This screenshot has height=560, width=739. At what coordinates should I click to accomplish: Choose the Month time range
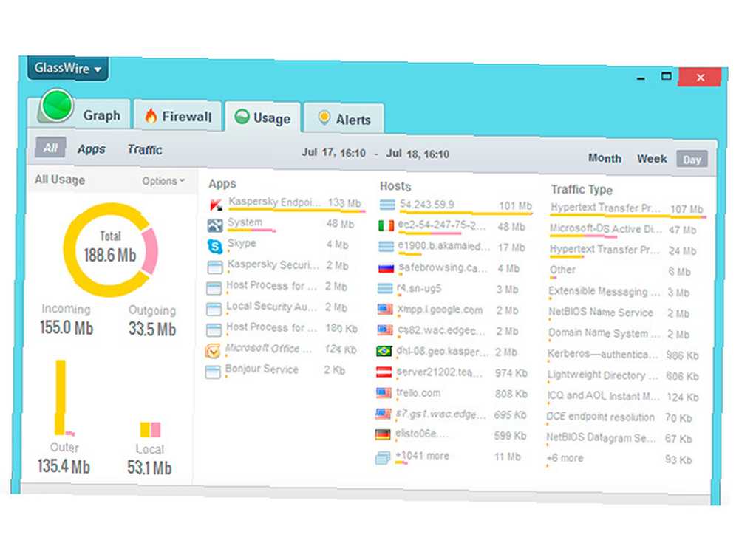click(605, 158)
